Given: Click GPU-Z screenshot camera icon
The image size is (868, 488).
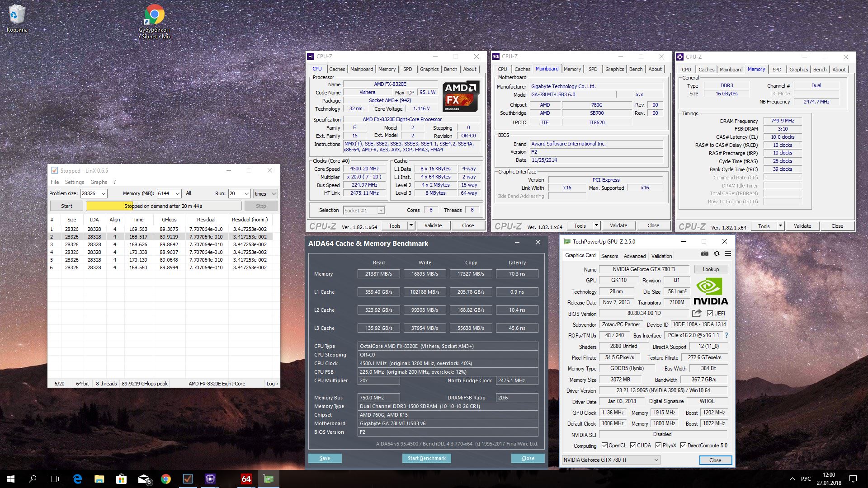Looking at the screenshot, I should pyautogui.click(x=704, y=254).
